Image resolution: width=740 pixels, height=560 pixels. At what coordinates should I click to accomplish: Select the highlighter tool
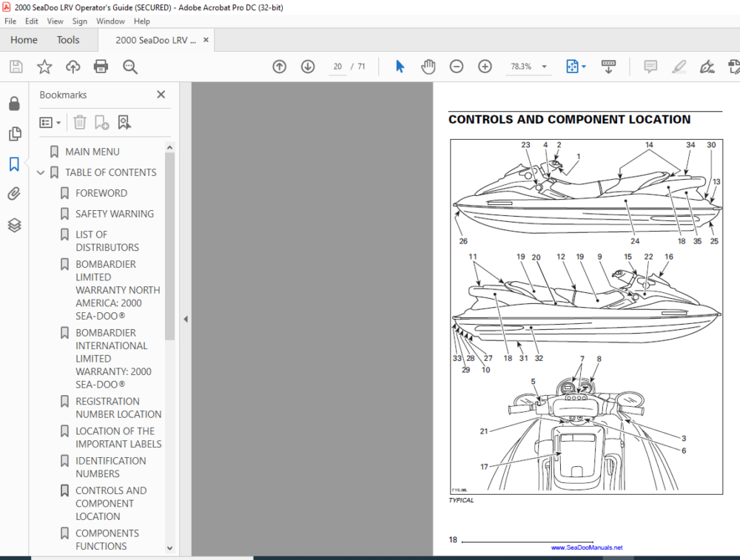[x=679, y=67]
